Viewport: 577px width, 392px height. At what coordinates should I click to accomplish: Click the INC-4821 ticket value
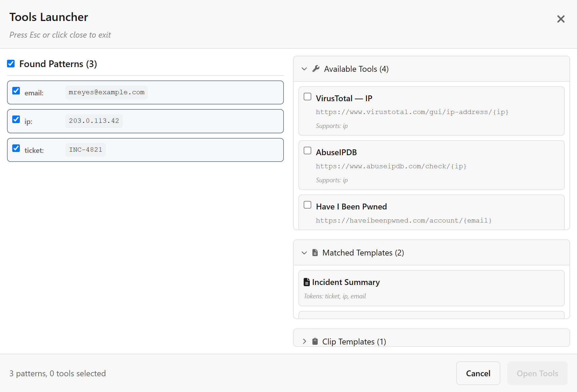coord(85,150)
